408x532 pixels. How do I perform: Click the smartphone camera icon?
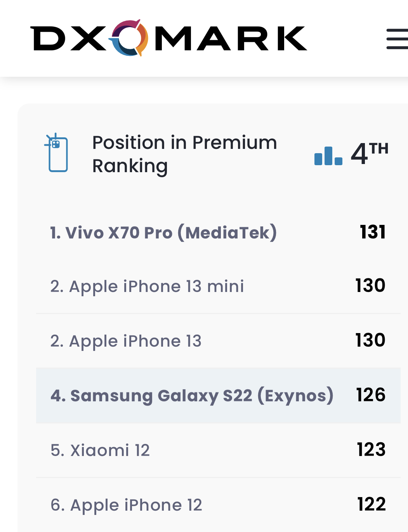[x=57, y=153]
